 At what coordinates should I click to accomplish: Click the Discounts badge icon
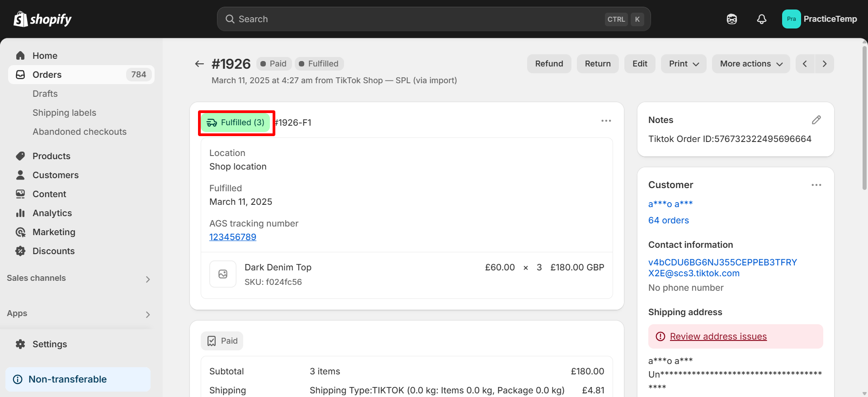coord(20,251)
